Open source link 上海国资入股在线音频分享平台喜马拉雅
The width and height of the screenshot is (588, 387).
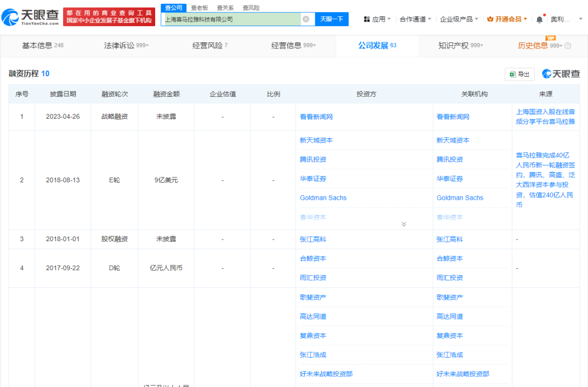(x=545, y=116)
